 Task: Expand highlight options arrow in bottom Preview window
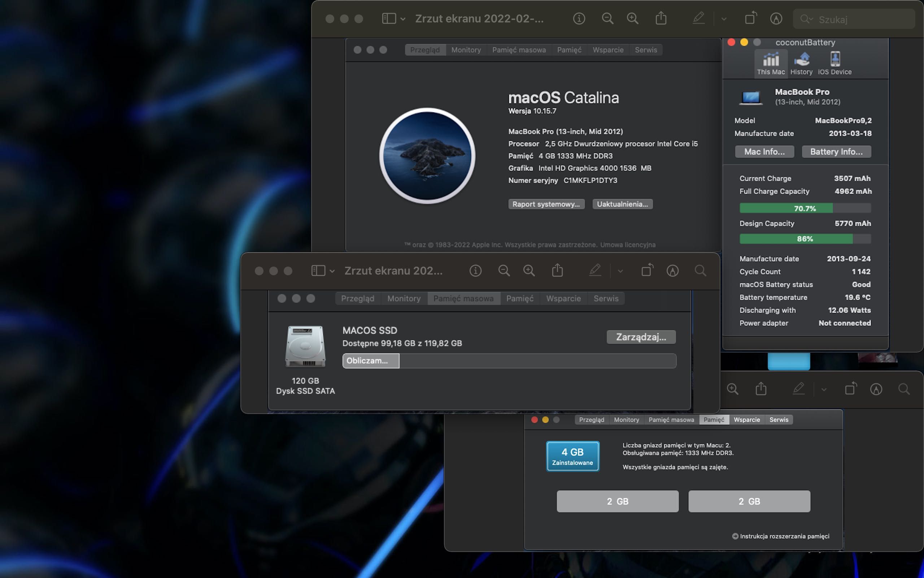click(824, 389)
